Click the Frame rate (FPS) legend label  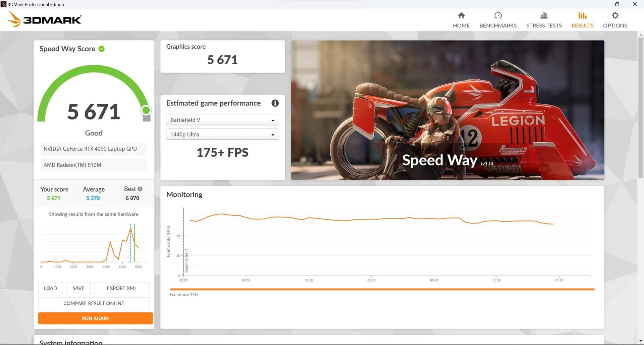click(x=184, y=294)
